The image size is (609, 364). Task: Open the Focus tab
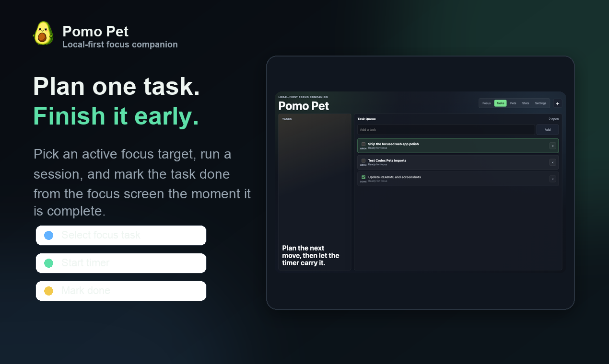click(486, 103)
